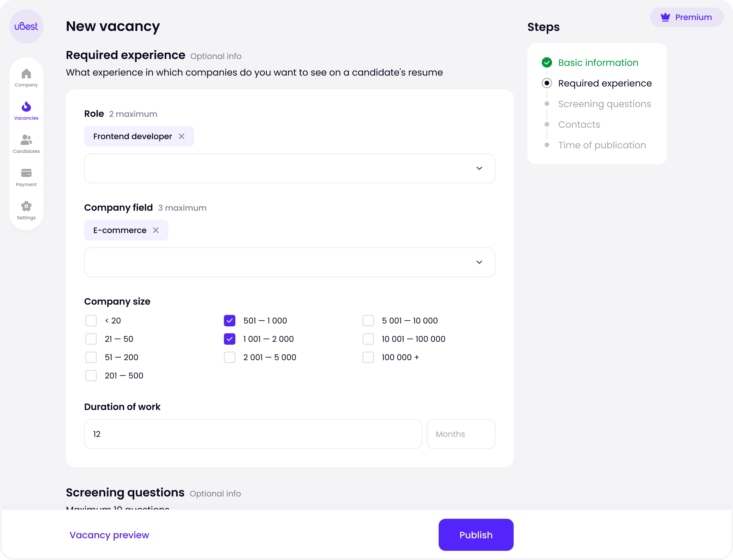Viewport: 733px width, 560px height.
Task: Open the Vacancy preview link
Action: pyautogui.click(x=109, y=535)
